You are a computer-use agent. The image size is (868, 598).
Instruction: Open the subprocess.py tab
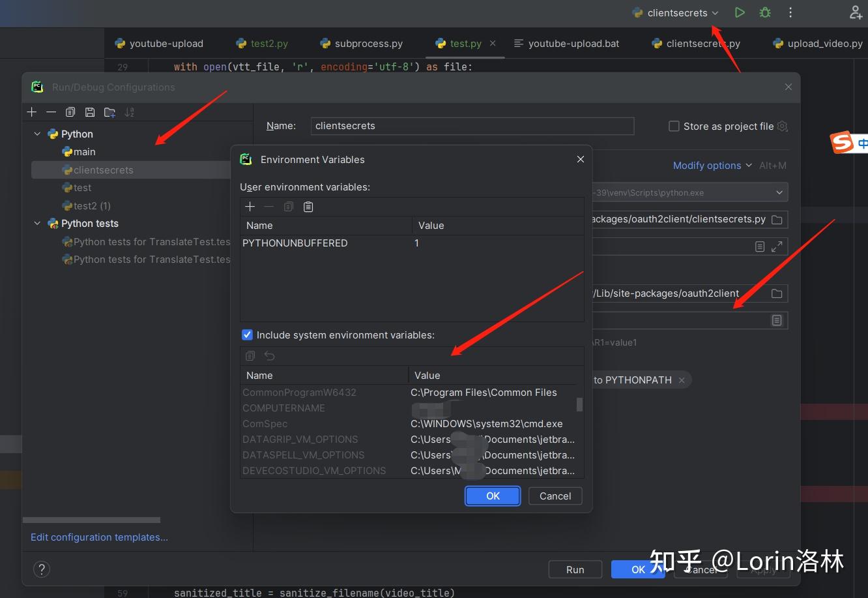pos(362,44)
